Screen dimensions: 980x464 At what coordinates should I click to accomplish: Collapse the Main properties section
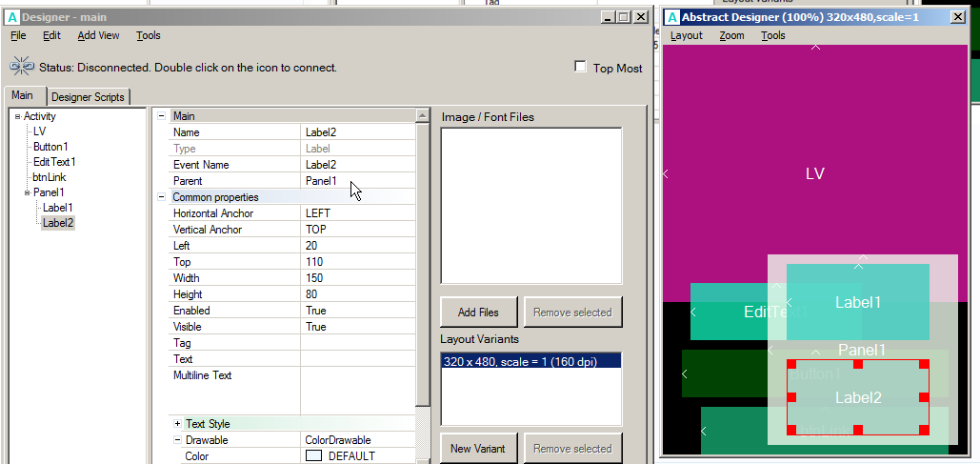[x=161, y=116]
